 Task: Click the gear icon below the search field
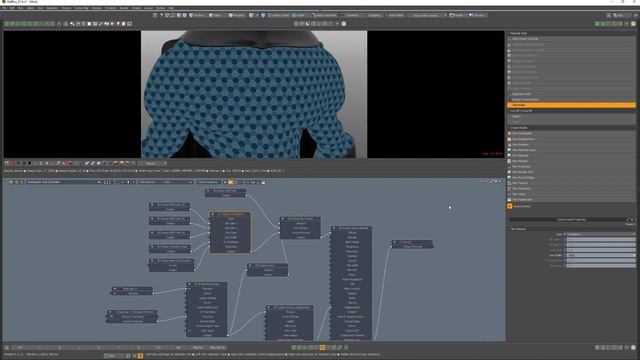point(633,24)
